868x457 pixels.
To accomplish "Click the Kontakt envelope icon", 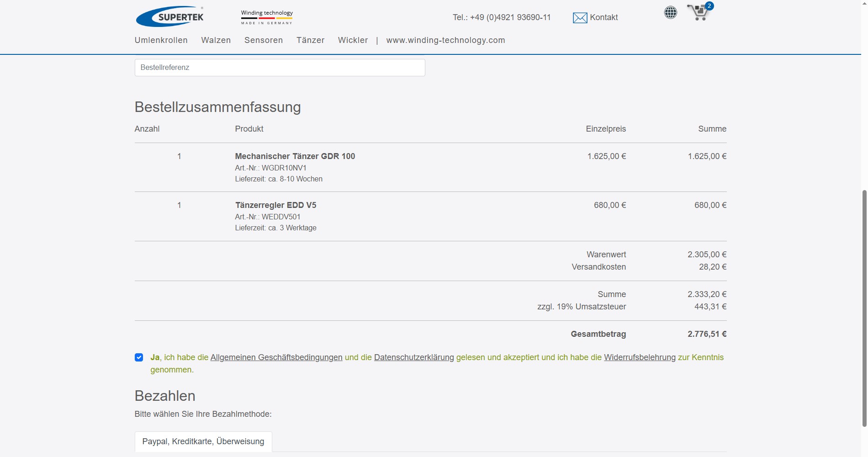I will coord(580,17).
